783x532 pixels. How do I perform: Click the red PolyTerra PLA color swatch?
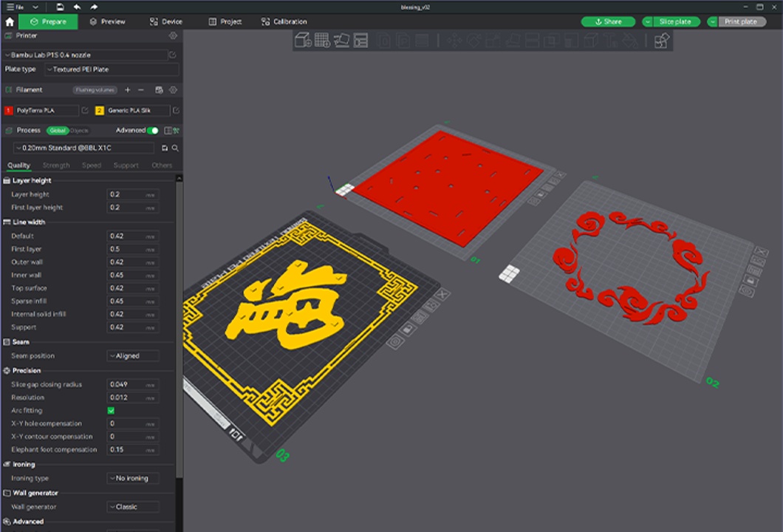pyautogui.click(x=9, y=111)
